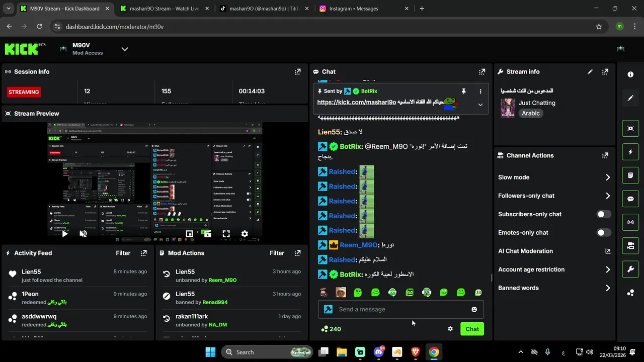Toggle the Mod Actions document icon in sidebar
The height and width of the screenshot is (362, 644).
630,175
